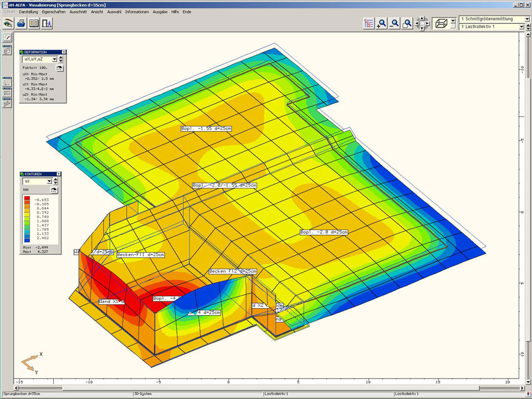The image size is (532, 399).
Task: Click the 3D wireframe box view icon
Action: click(x=441, y=23)
